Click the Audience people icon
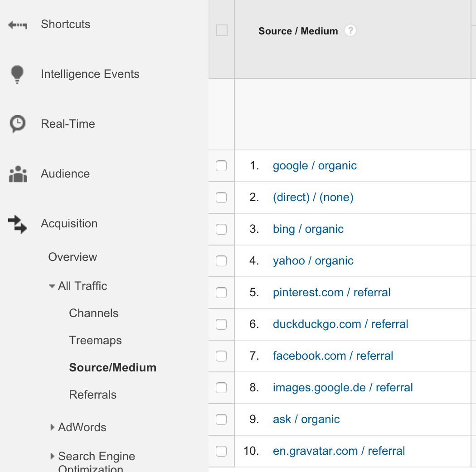This screenshot has height=472, width=476. (18, 174)
